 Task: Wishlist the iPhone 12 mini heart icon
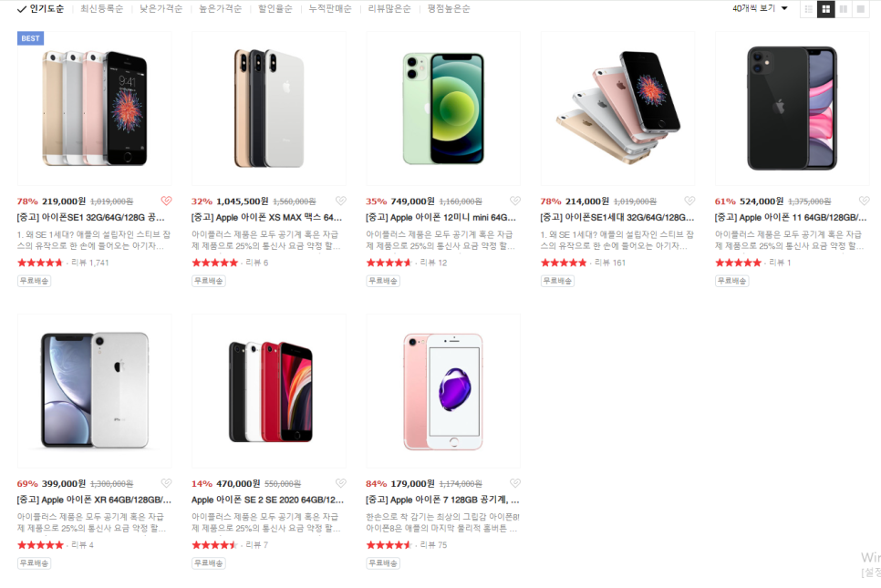click(x=515, y=201)
